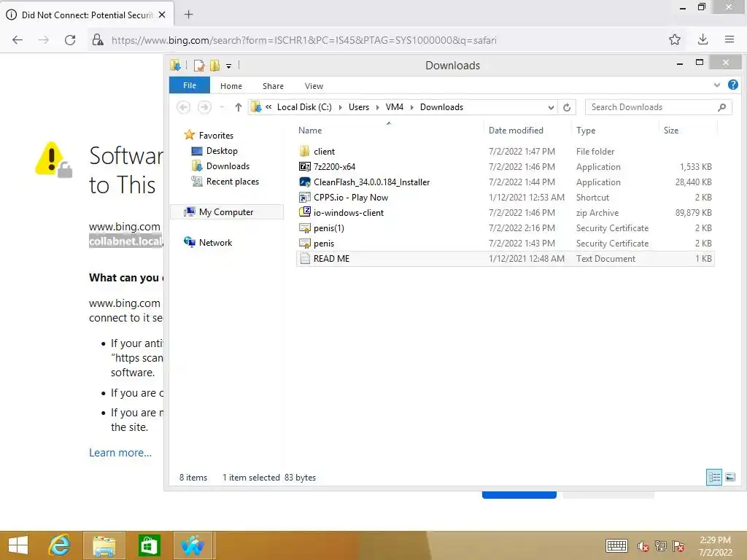Click the browser address bar lock icon
The image size is (747, 560).
click(x=98, y=40)
